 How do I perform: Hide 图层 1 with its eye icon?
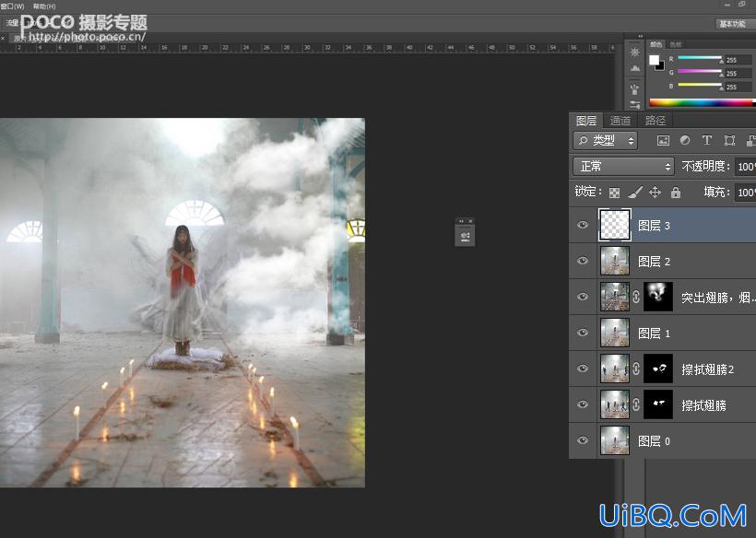583,333
